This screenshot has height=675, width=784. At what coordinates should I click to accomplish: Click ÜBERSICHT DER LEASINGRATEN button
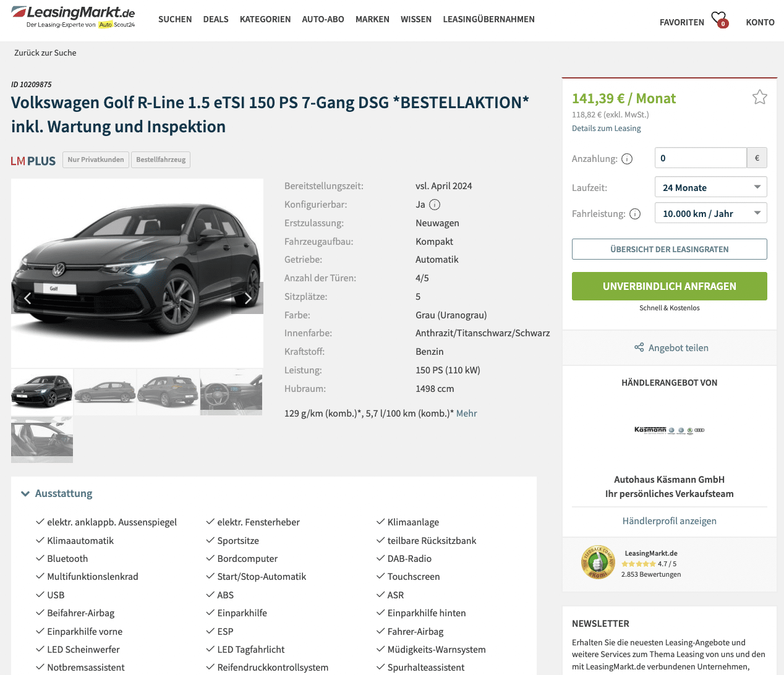pos(669,249)
